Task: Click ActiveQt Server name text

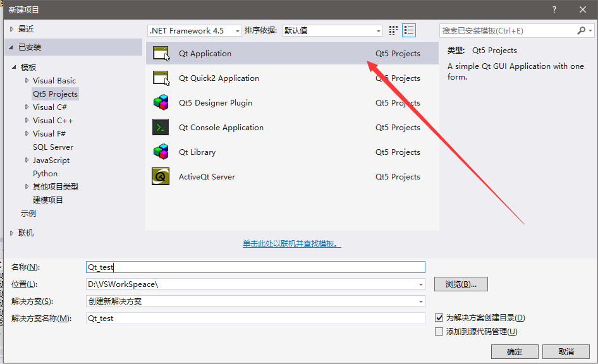Action: click(207, 177)
